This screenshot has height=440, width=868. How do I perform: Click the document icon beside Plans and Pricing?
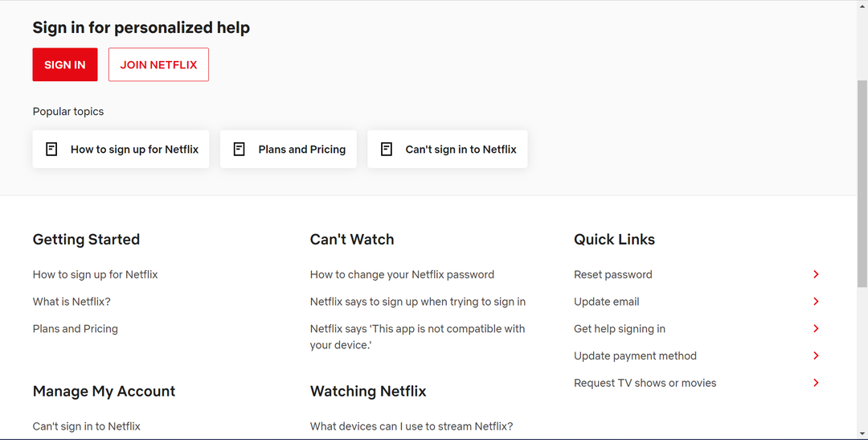pos(240,149)
